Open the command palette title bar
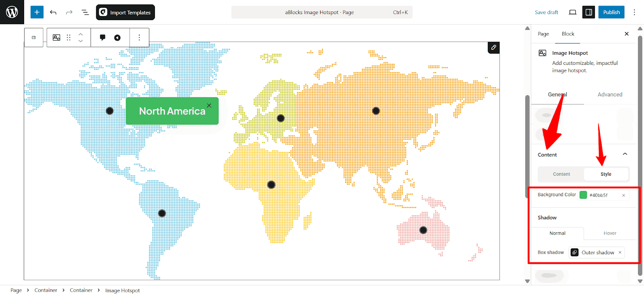 point(322,12)
